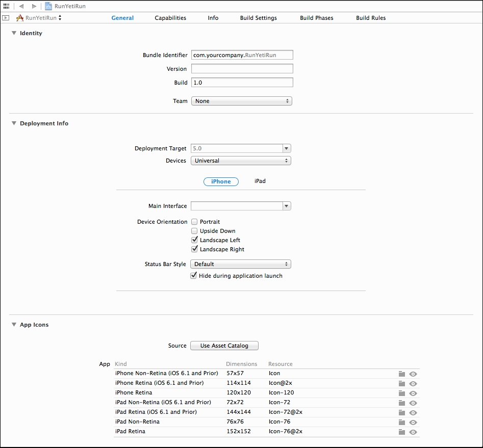Viewport: 483px width, 448px height.
Task: Go back with the left arrow
Action: pyautogui.click(x=21, y=6)
